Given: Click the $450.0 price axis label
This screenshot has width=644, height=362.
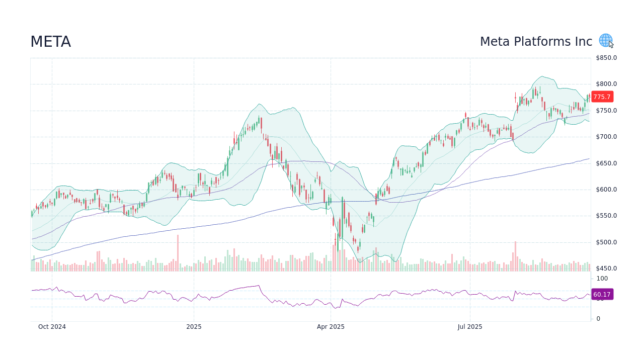Looking at the screenshot, I should 606,268.
